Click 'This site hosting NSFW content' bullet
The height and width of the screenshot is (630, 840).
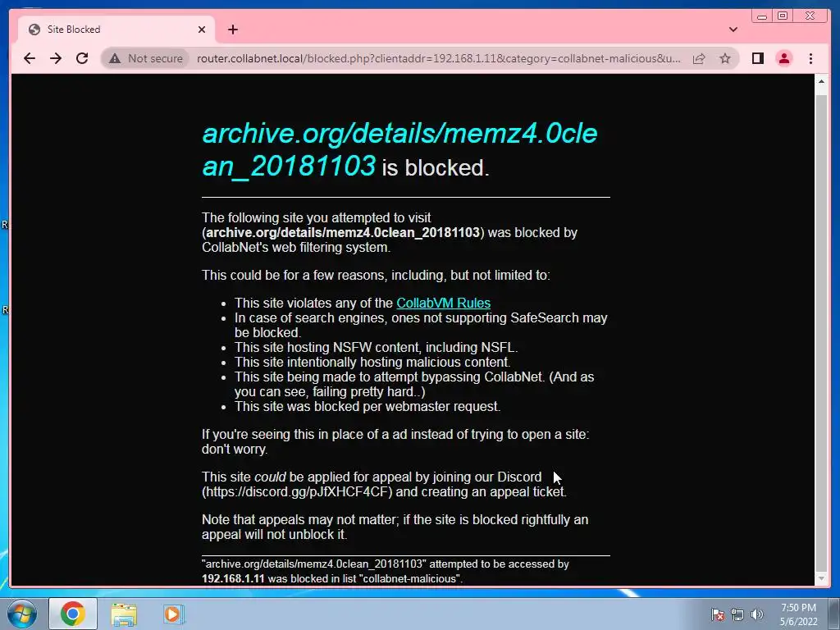(376, 347)
